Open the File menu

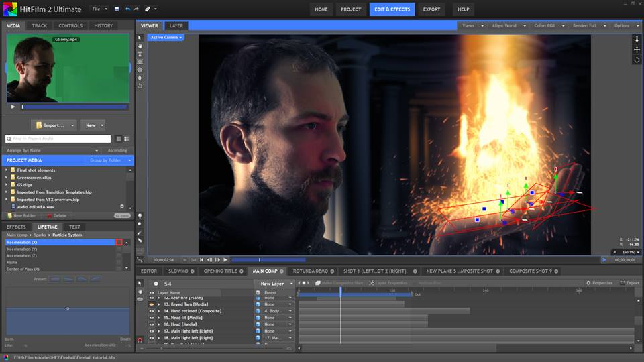pyautogui.click(x=99, y=9)
